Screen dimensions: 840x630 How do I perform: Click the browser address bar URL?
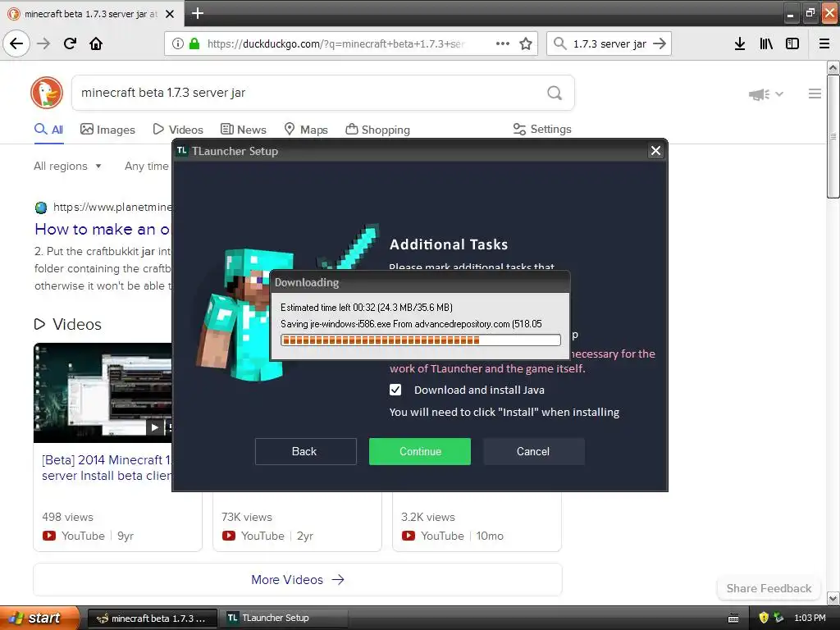pyautogui.click(x=336, y=44)
